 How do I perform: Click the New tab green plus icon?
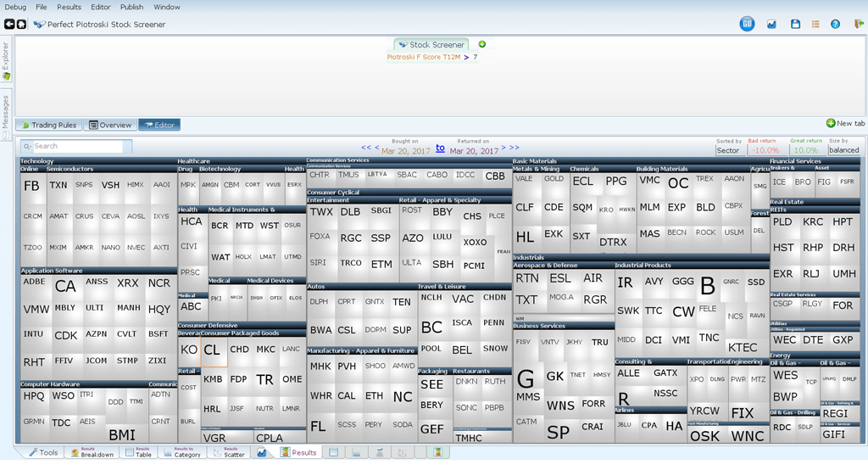coord(831,123)
